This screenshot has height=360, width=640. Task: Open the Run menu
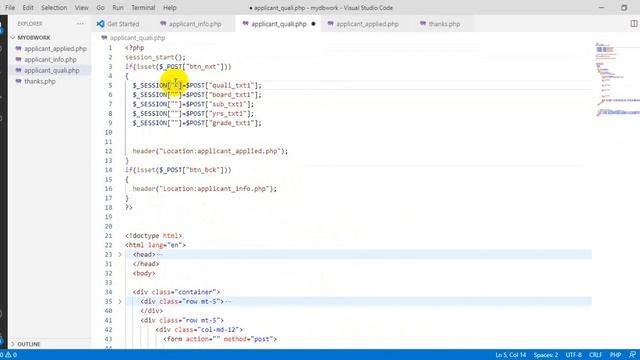pos(118,8)
